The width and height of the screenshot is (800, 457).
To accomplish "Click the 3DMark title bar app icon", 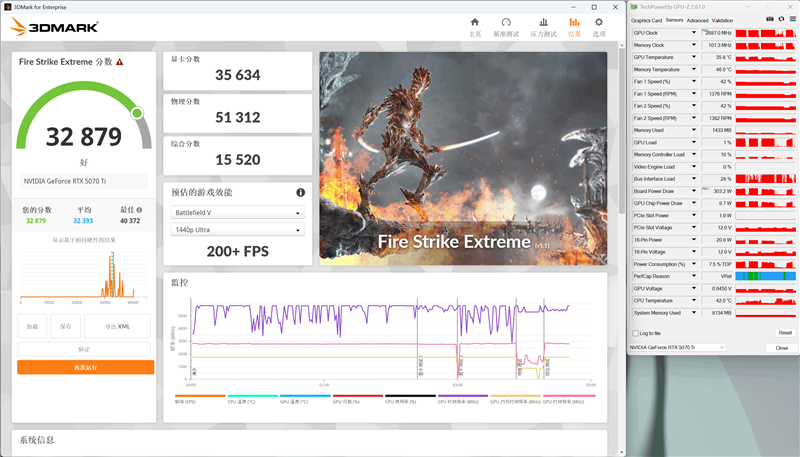I will [x=7, y=7].
